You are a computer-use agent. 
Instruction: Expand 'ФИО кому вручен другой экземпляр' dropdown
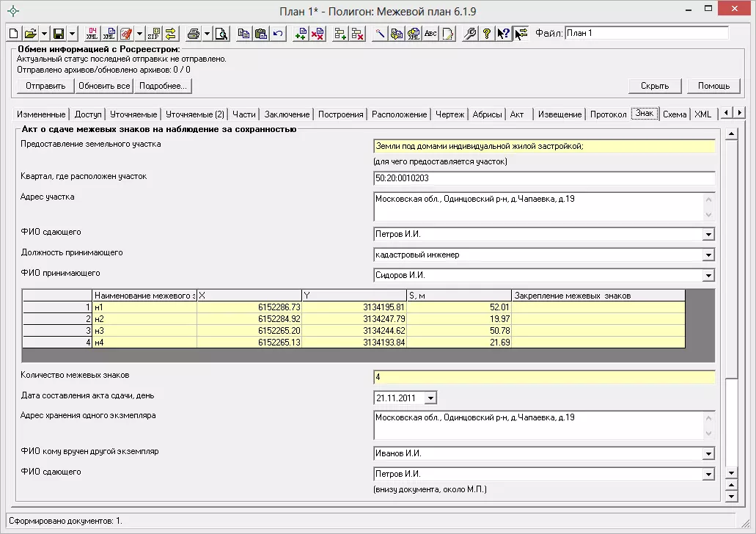[708, 453]
